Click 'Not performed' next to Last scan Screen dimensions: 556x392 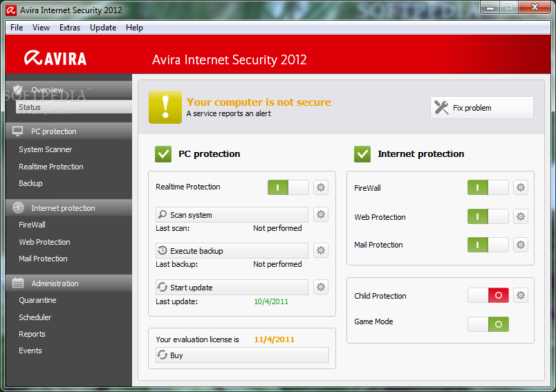pyautogui.click(x=277, y=228)
